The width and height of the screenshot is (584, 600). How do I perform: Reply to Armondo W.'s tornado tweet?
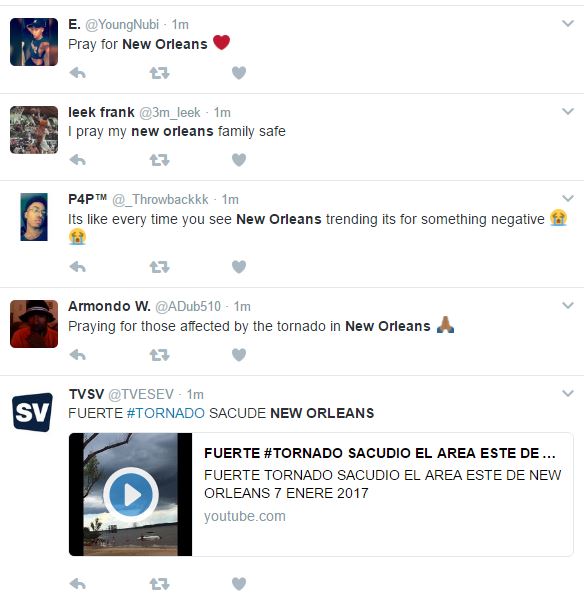[78, 355]
